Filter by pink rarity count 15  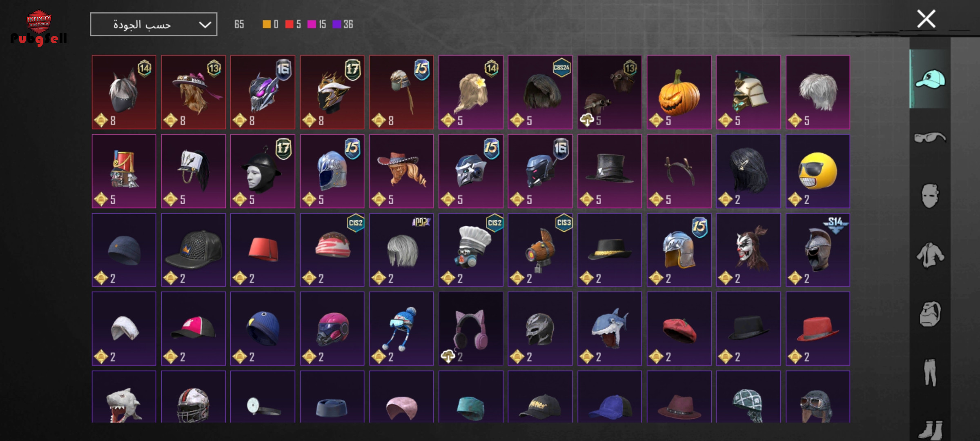click(x=317, y=24)
